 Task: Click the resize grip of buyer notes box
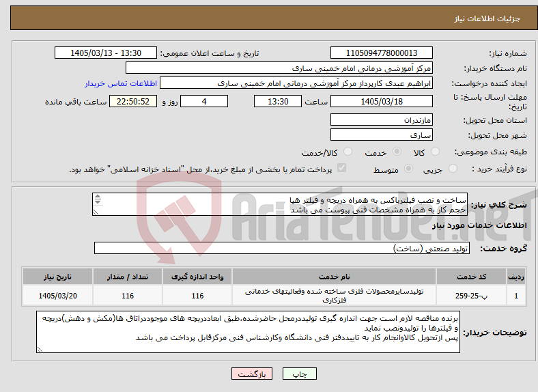[x=40, y=350]
